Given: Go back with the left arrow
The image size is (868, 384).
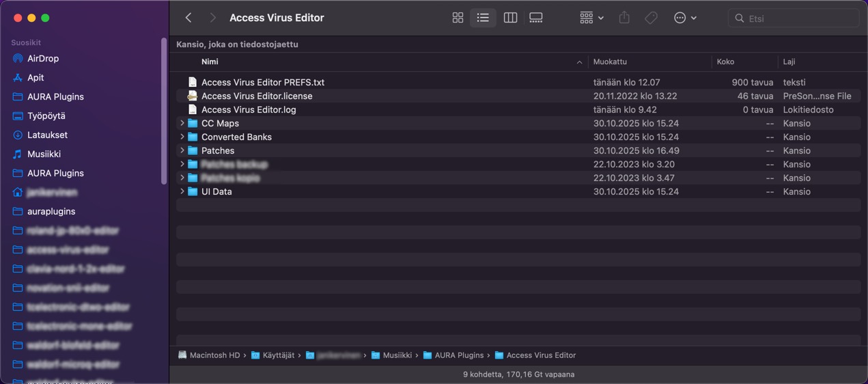Looking at the screenshot, I should [188, 18].
